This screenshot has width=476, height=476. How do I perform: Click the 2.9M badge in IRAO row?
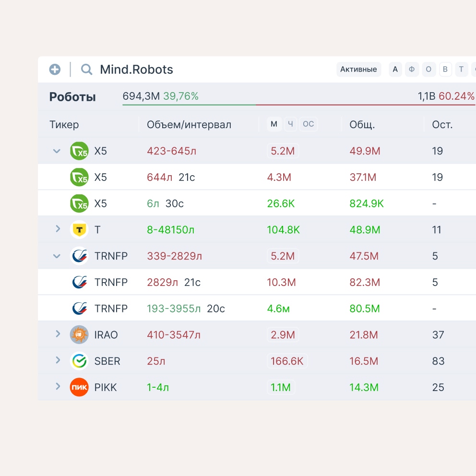(x=283, y=334)
